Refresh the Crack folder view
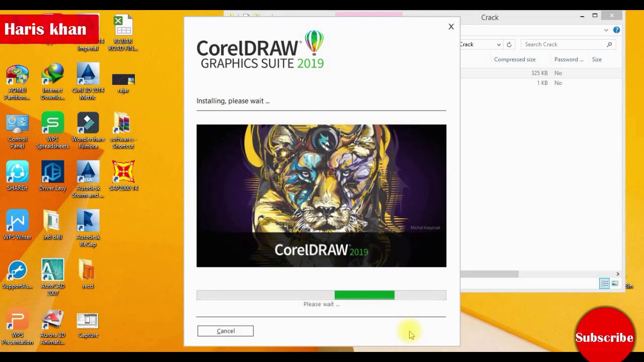 point(509,44)
